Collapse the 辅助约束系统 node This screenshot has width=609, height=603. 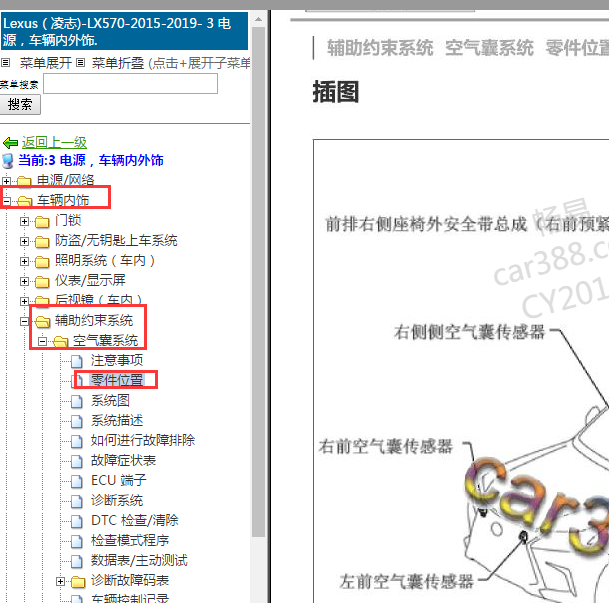click(24, 321)
